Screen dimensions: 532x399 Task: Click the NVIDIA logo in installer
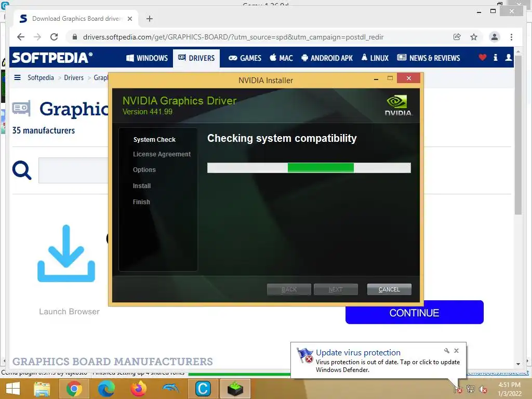click(x=398, y=105)
